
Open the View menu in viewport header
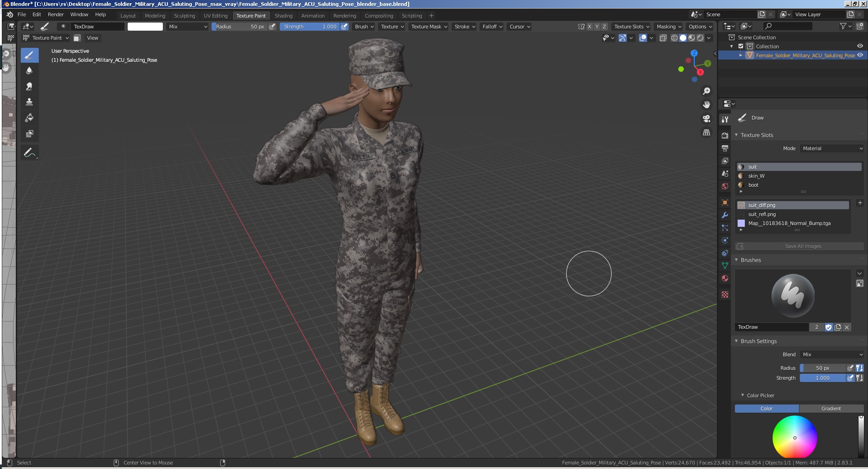pos(92,38)
